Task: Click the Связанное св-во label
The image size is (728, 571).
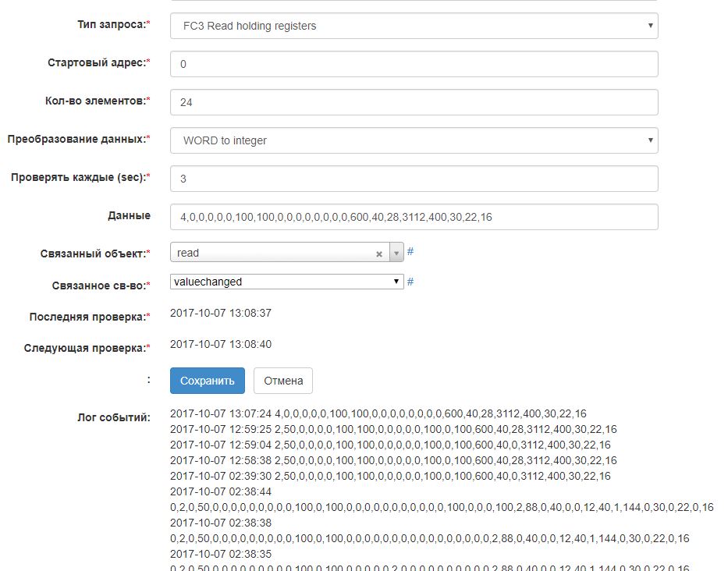Action: (x=101, y=285)
